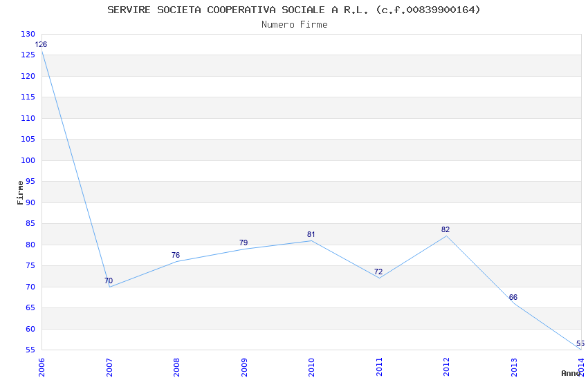Viewport: 588px width, 380px height.
Task: Select the 79 data label for 2009
Action: point(244,243)
